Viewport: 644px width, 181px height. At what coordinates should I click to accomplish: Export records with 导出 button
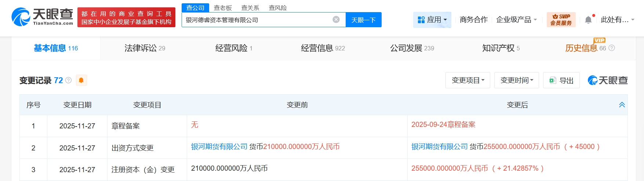(x=561, y=80)
